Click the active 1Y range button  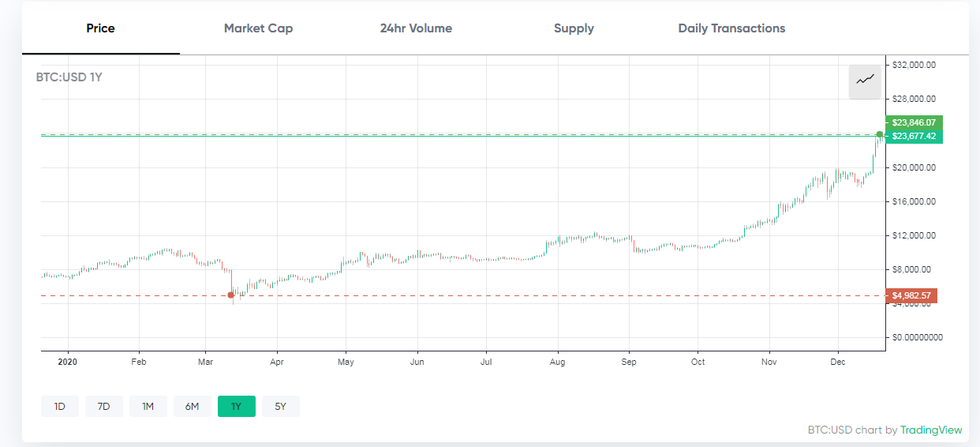pos(237,407)
